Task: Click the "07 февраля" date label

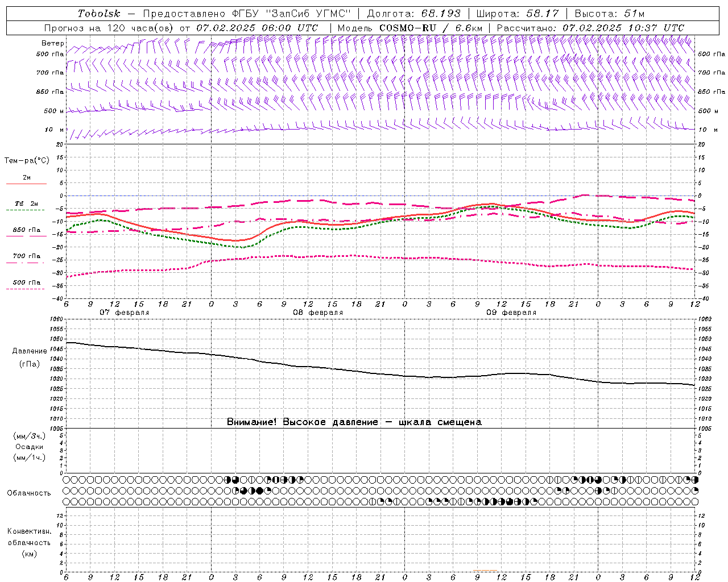Action: pos(125,313)
